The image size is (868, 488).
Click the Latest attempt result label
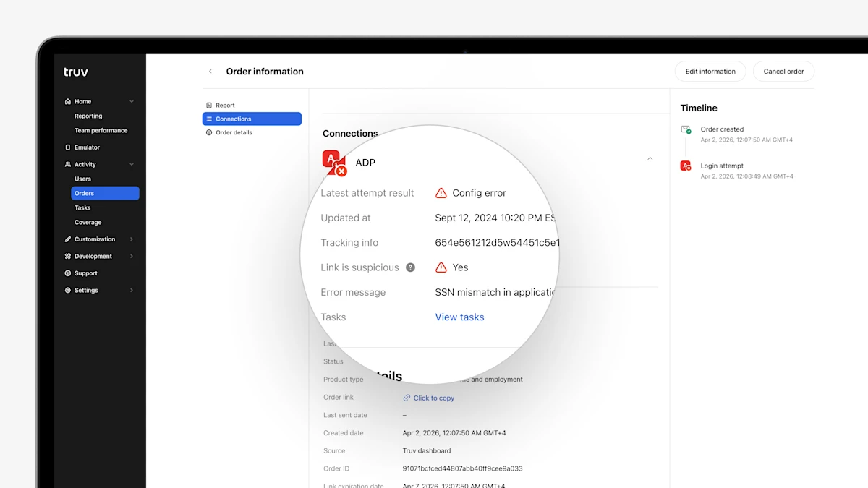point(367,193)
